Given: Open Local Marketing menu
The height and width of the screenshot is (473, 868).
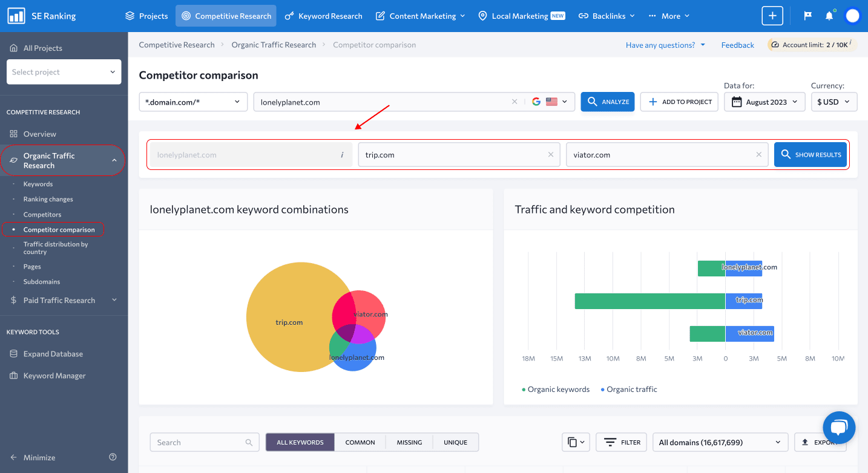Looking at the screenshot, I should [x=521, y=16].
